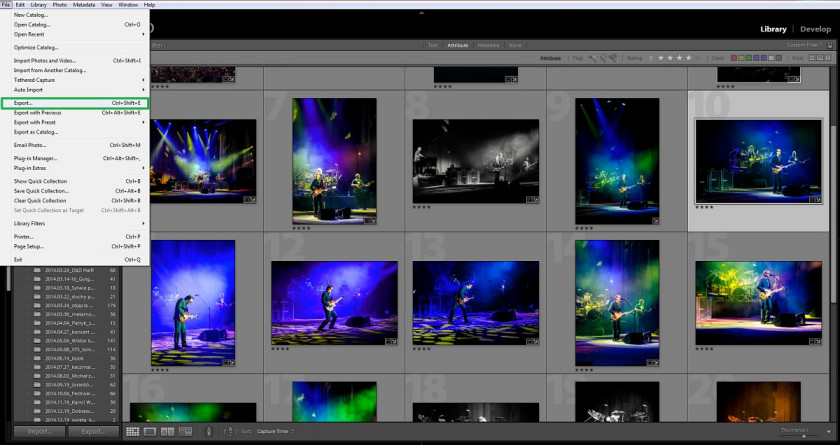The width and height of the screenshot is (840, 445).
Task: Switch to Grid view in bottom toolbar
Action: pyautogui.click(x=132, y=432)
